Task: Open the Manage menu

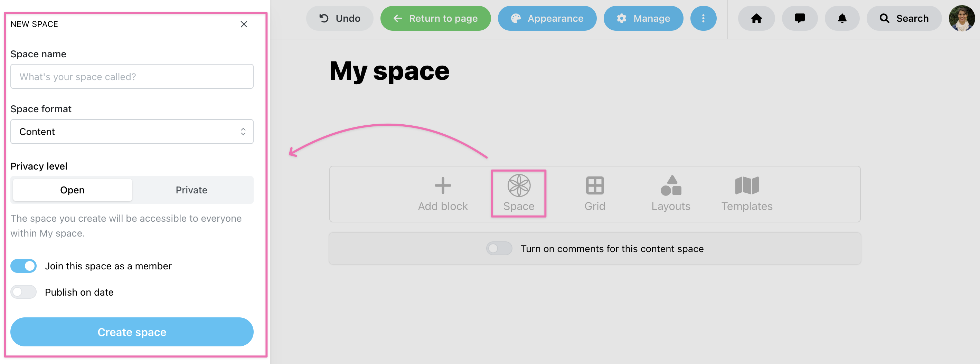Action: 643,18
